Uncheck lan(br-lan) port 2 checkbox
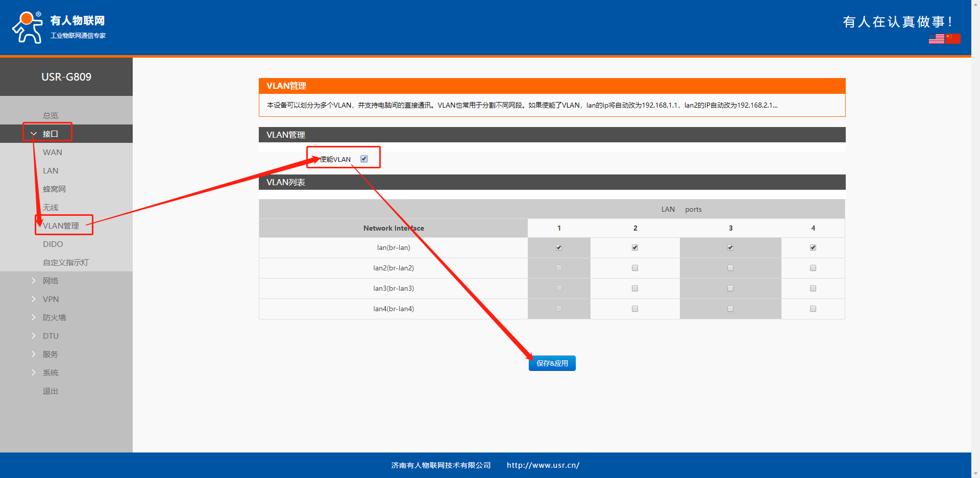Image resolution: width=980 pixels, height=478 pixels. (635, 248)
